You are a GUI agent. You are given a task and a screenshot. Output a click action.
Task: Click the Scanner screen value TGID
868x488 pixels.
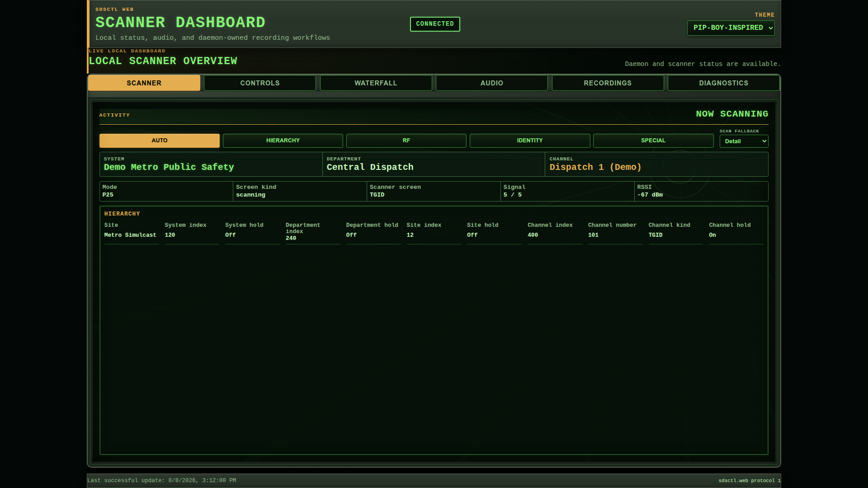(377, 195)
